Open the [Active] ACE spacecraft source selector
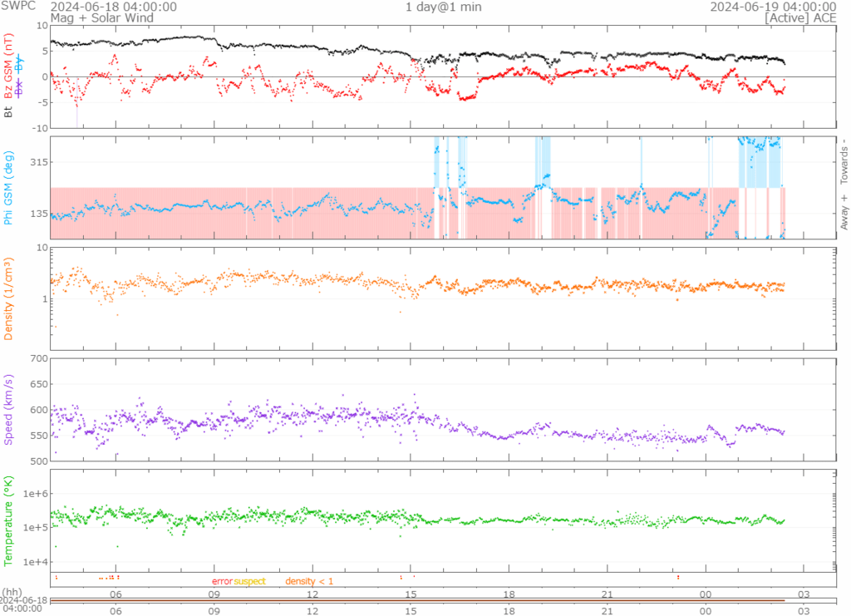Image resolution: width=851 pixels, height=616 pixels. (800, 17)
